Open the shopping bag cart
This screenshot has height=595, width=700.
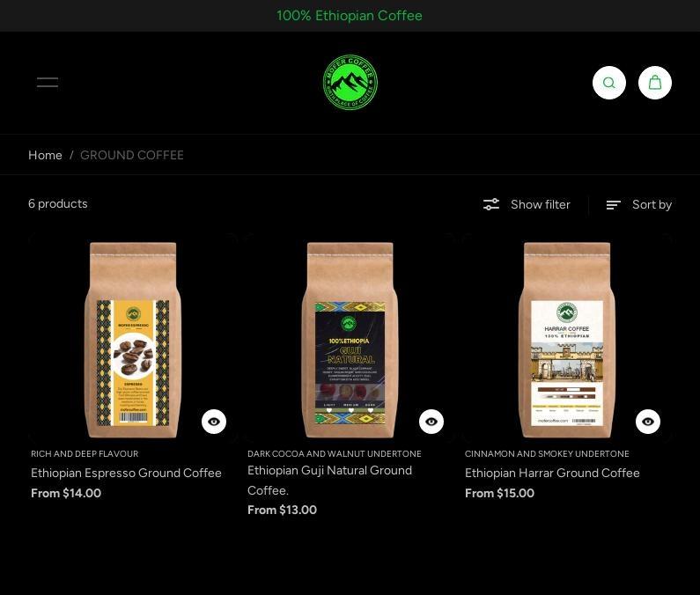[x=655, y=83]
